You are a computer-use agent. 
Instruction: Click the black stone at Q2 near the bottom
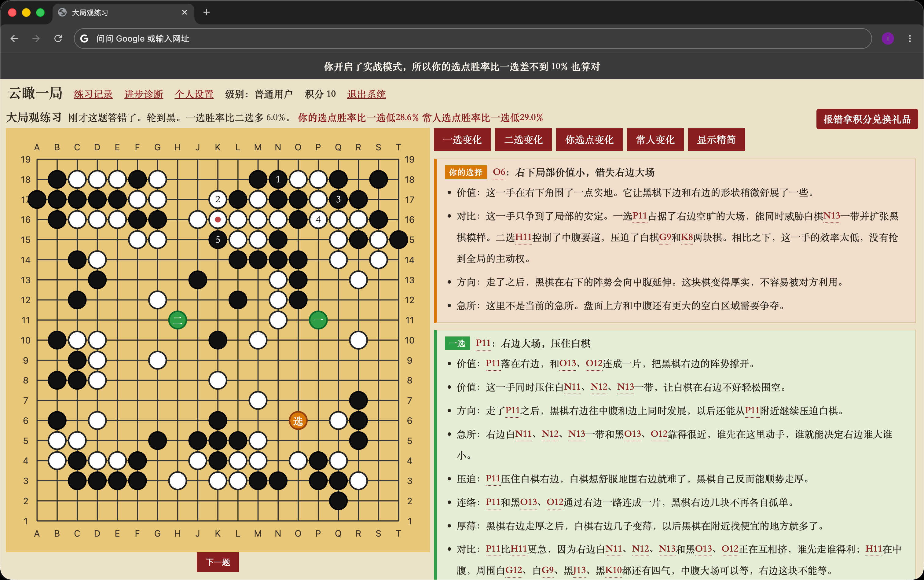[x=338, y=501]
